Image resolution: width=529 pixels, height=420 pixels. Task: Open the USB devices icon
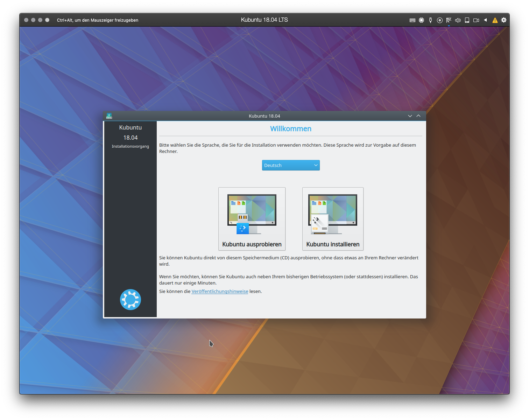tap(431, 20)
